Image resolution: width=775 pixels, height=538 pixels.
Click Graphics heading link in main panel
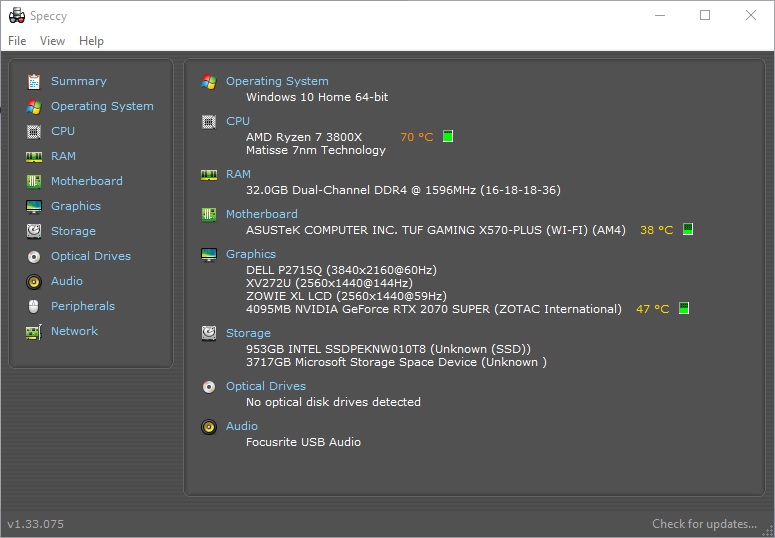pyautogui.click(x=251, y=254)
